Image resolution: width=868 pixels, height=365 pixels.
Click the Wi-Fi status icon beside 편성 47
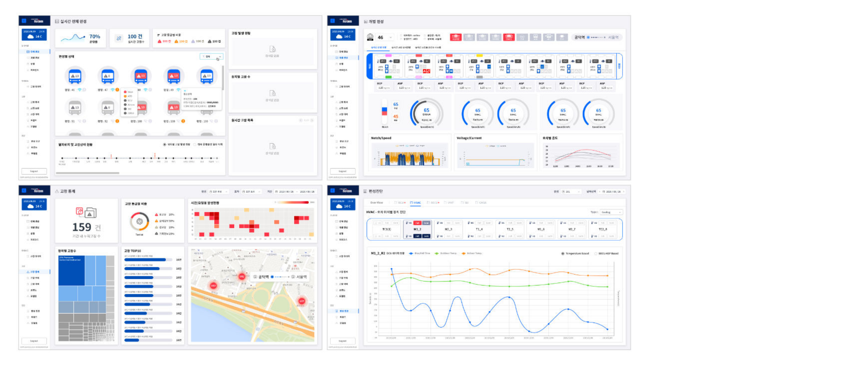tap(112, 90)
